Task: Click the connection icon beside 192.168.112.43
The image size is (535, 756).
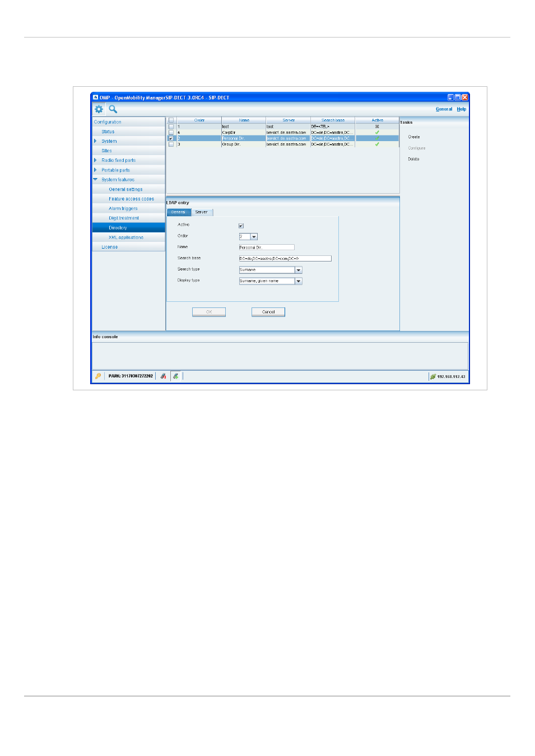Action: coord(432,376)
